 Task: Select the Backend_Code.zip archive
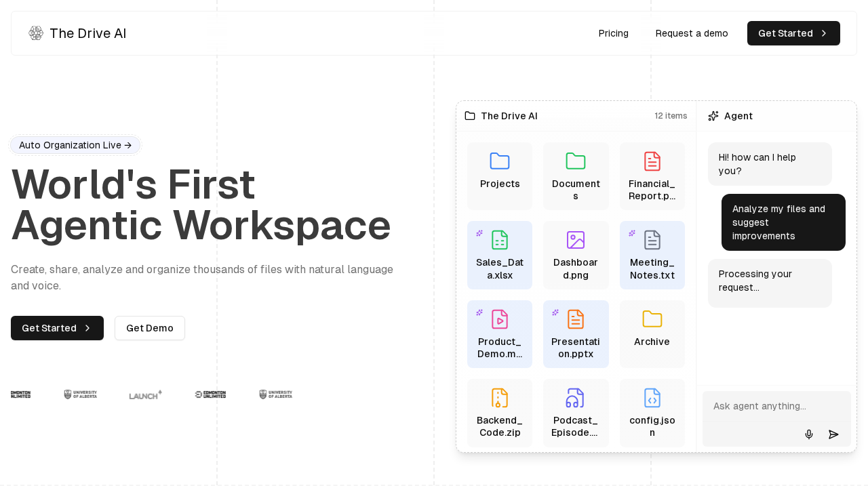click(500, 413)
